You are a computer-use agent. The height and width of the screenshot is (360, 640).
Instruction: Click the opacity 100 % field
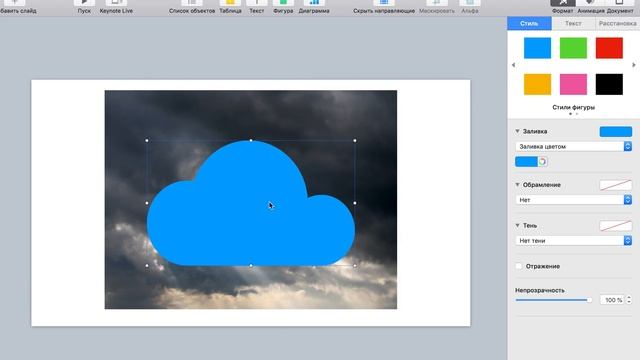(612, 300)
